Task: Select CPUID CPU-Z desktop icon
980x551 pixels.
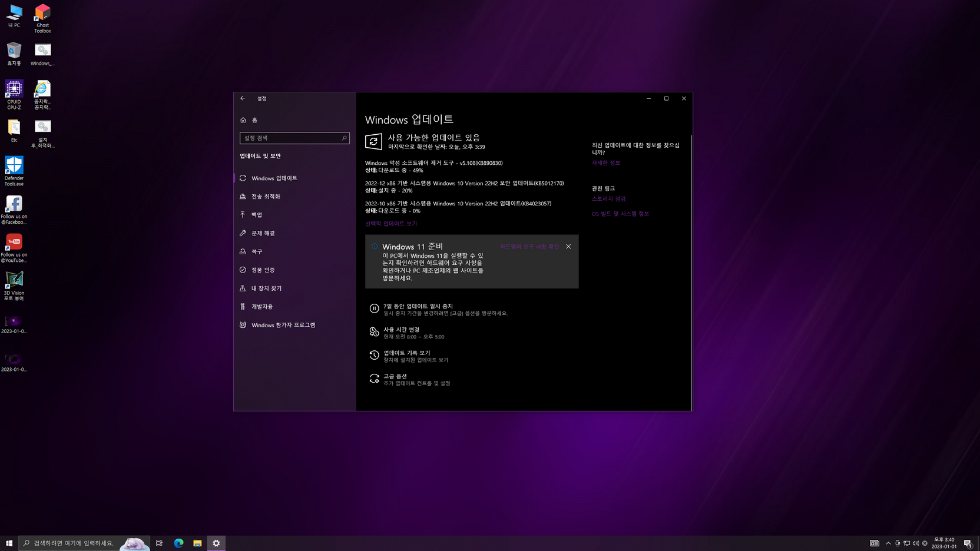Action: [x=14, y=95]
